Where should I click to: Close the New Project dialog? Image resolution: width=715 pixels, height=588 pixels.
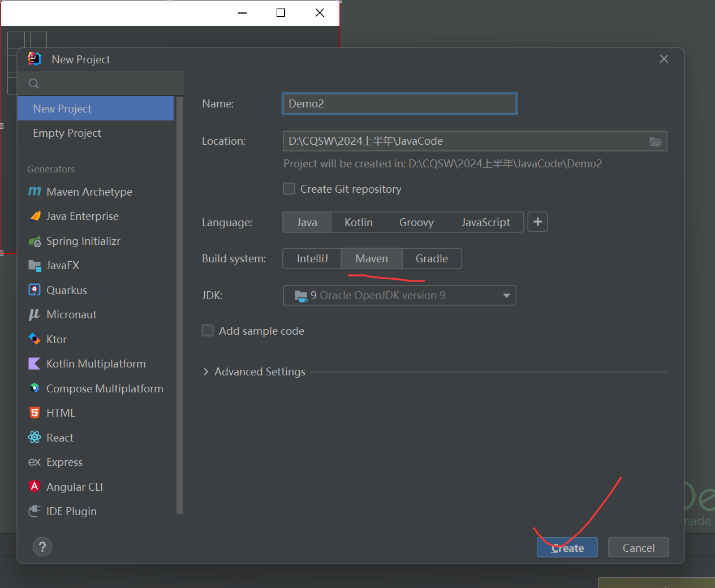click(664, 59)
